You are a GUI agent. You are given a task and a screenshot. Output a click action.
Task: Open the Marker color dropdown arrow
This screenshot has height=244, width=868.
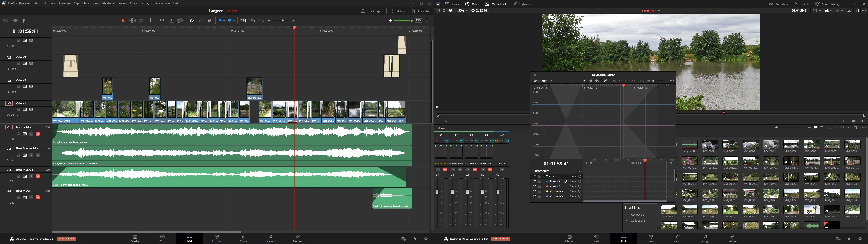coord(234,21)
